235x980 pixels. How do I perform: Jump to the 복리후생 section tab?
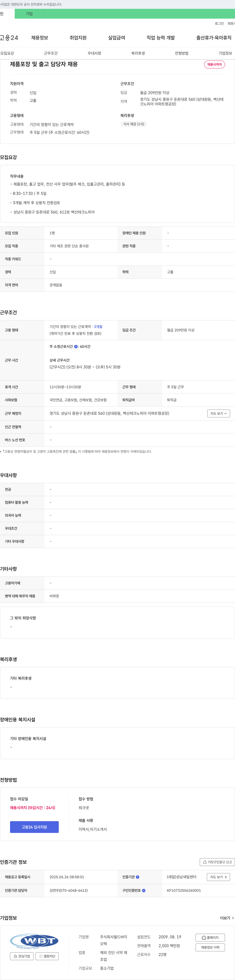pyautogui.click(x=138, y=53)
